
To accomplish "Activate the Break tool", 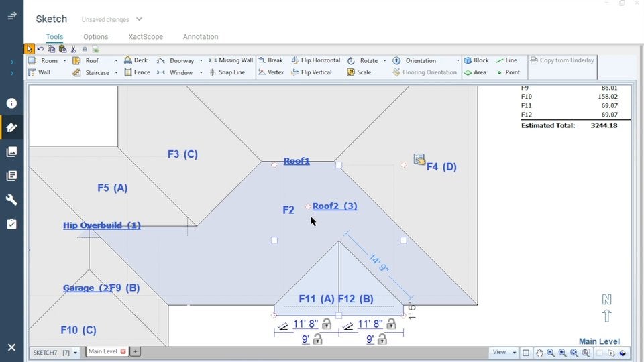I will (270, 60).
